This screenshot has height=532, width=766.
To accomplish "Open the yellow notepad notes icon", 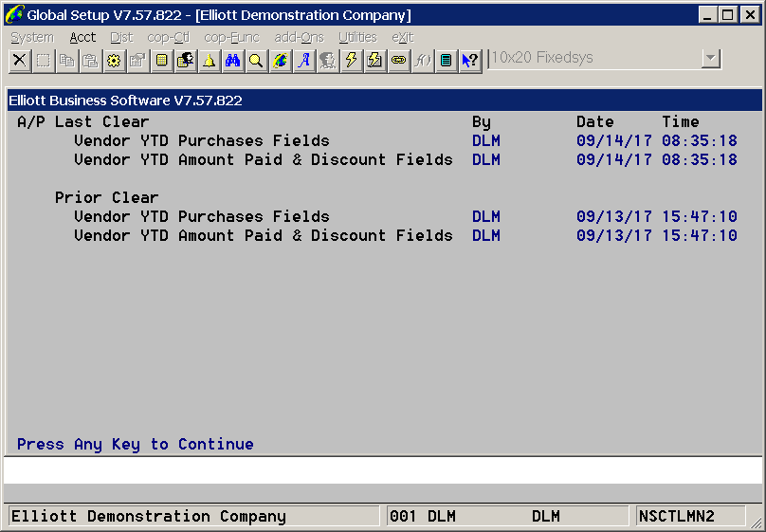I will [162, 61].
